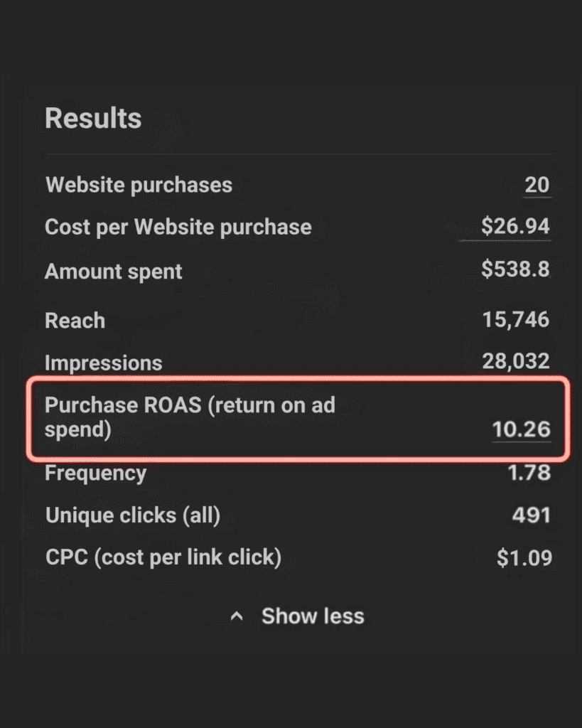Select the 1.78 frequency value
The height and width of the screenshot is (728, 582).
click(529, 472)
